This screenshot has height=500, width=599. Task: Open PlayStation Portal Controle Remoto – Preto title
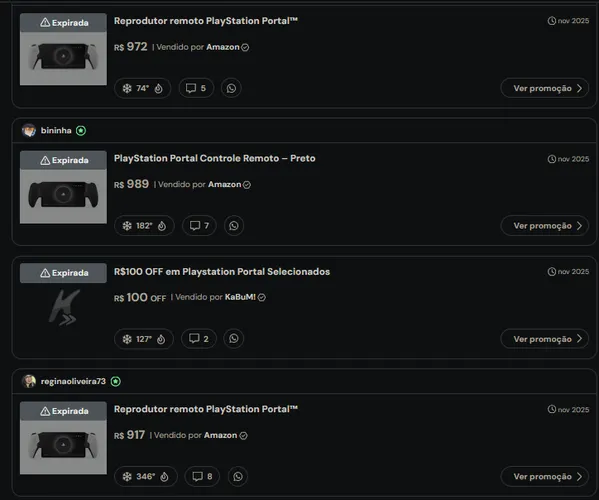point(215,158)
